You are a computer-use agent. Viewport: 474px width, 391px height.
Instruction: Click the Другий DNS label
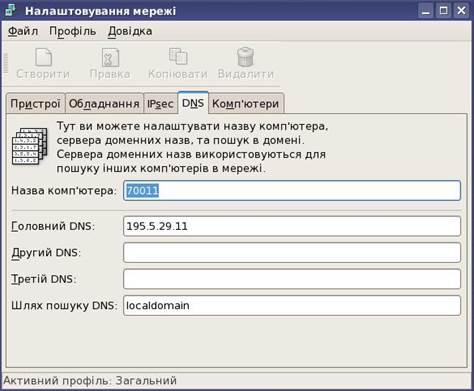[x=46, y=253]
